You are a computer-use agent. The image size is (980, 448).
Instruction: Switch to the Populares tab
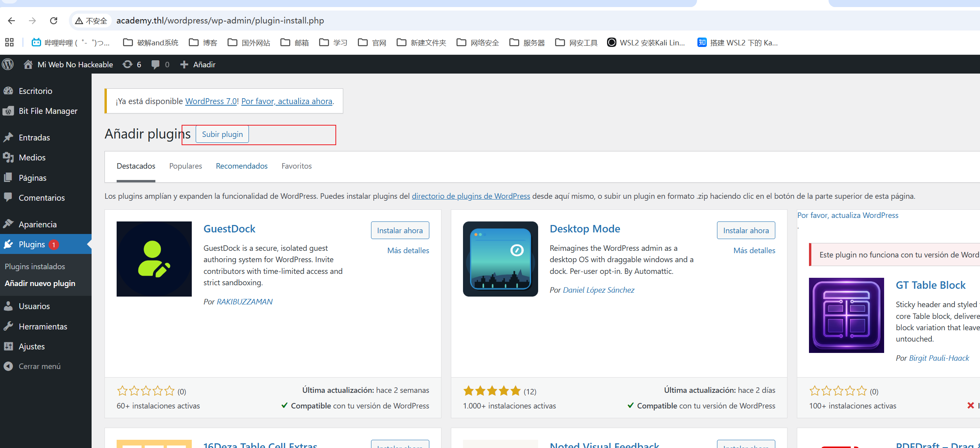[186, 166]
